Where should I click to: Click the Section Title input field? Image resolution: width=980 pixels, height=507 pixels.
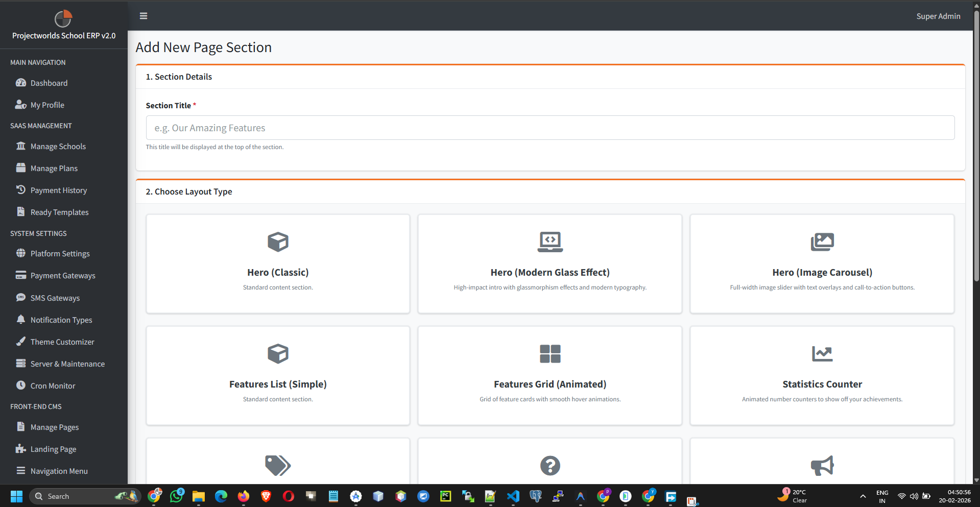click(x=549, y=128)
